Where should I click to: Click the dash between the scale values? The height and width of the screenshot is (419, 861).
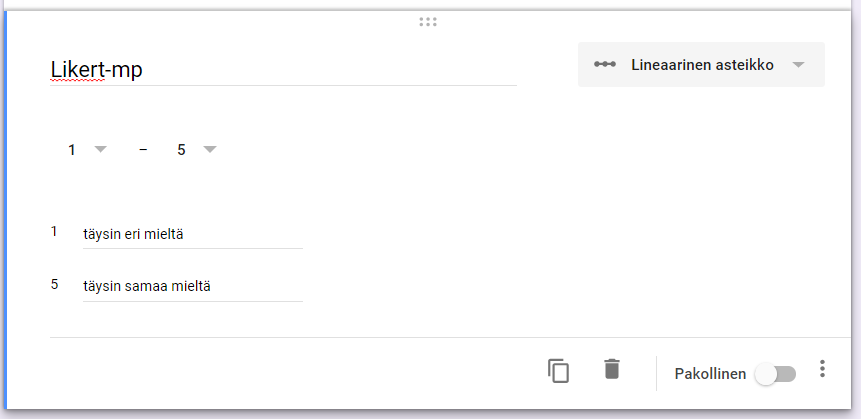click(x=143, y=150)
